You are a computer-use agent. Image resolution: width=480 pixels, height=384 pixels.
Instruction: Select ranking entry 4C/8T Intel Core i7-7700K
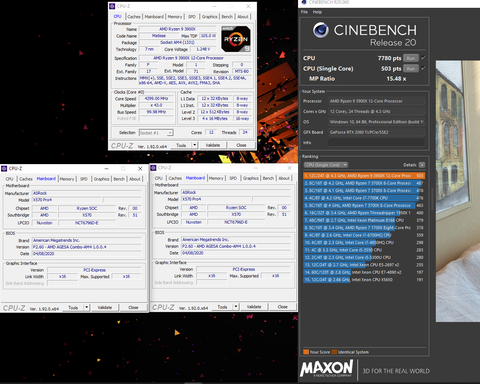364,198
